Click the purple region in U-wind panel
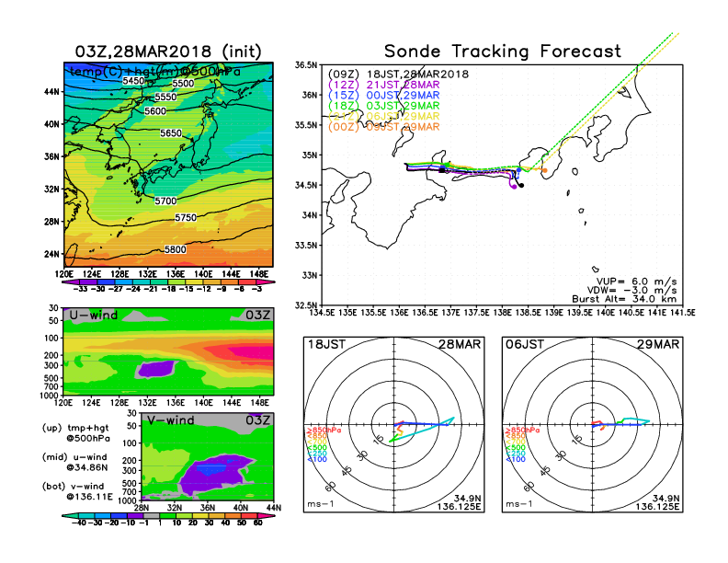Viewport: 728px width, 563px height. point(154,369)
